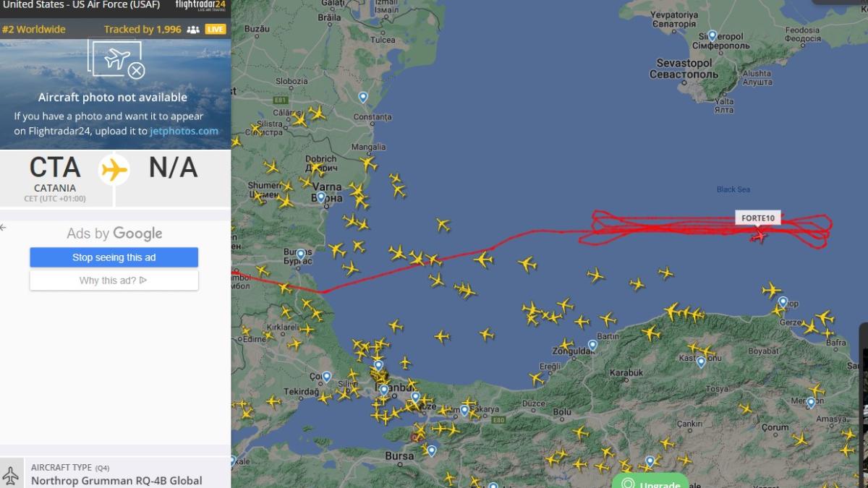Click the Stop seeing this ad button
The height and width of the screenshot is (488, 868).
114,257
